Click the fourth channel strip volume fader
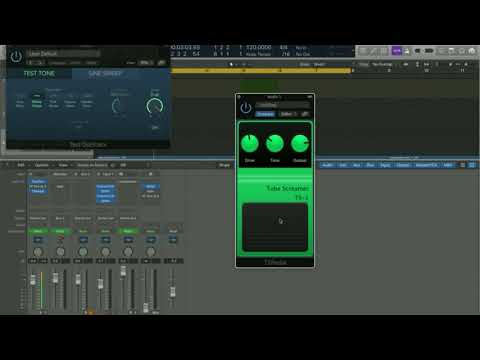This screenshot has width=480, height=360. tap(100, 284)
